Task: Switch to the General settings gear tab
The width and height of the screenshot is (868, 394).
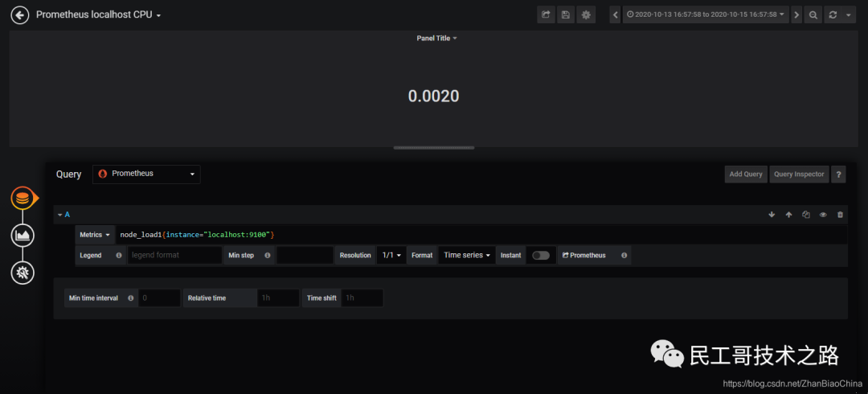Action: (23, 273)
